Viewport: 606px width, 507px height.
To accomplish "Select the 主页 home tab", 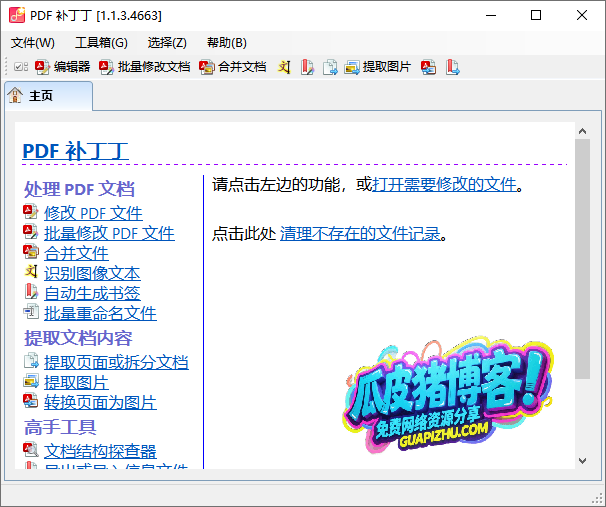I will click(x=49, y=95).
